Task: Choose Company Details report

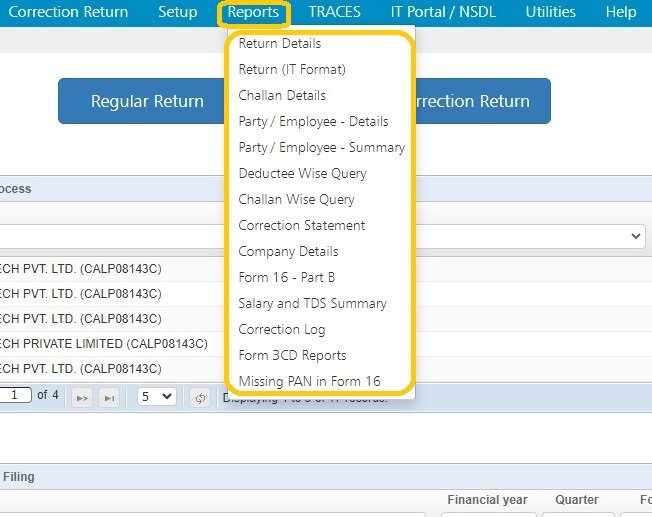Action: (288, 251)
